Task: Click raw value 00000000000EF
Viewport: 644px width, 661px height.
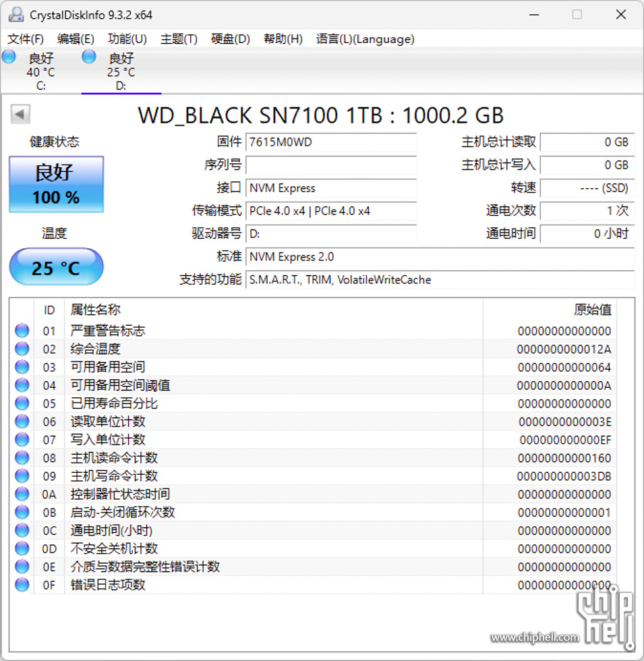Action: [x=565, y=440]
